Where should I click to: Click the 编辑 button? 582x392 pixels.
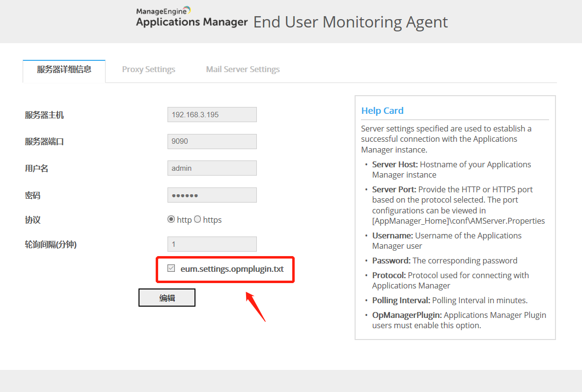pyautogui.click(x=167, y=298)
